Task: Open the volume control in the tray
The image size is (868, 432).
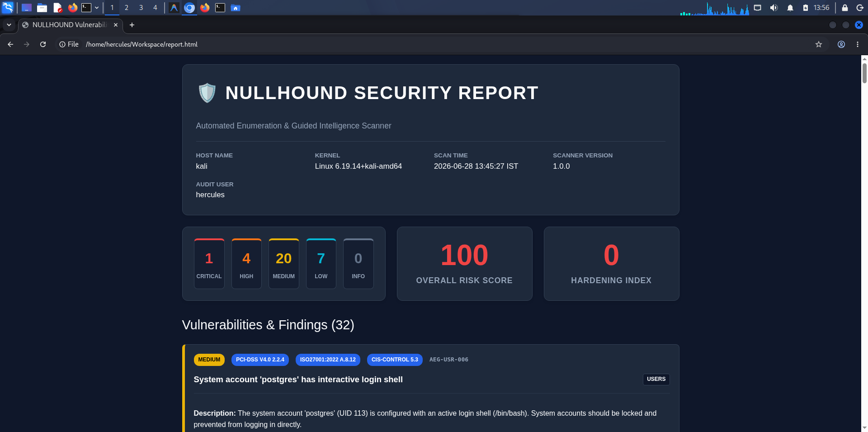Action: click(774, 8)
